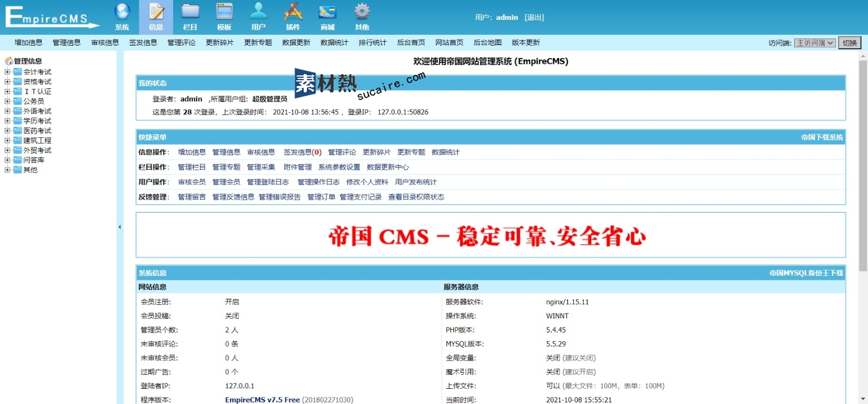The height and width of the screenshot is (404, 868).
Task: Log out via the 退出 link
Action: click(534, 17)
